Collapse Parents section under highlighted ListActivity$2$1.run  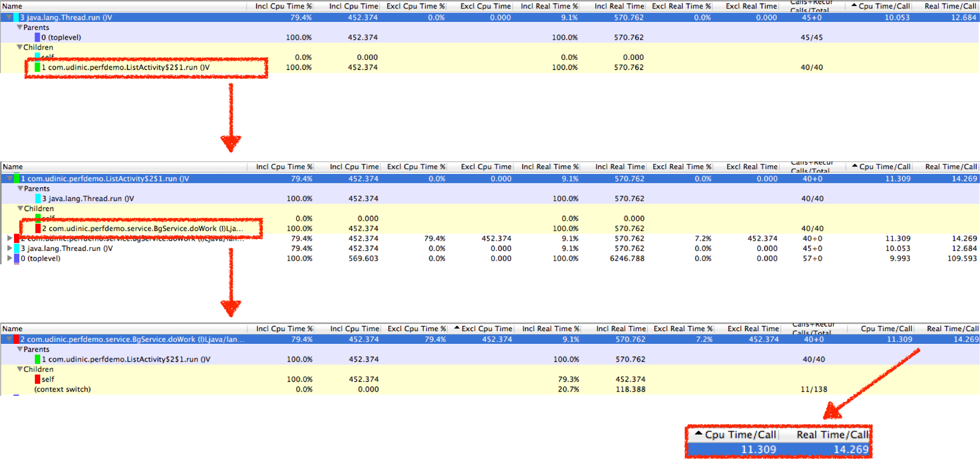[x=20, y=188]
